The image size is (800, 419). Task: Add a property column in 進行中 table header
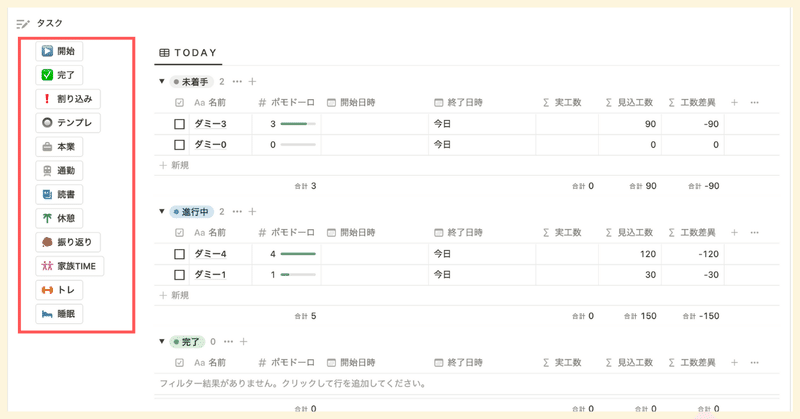pyautogui.click(x=734, y=233)
